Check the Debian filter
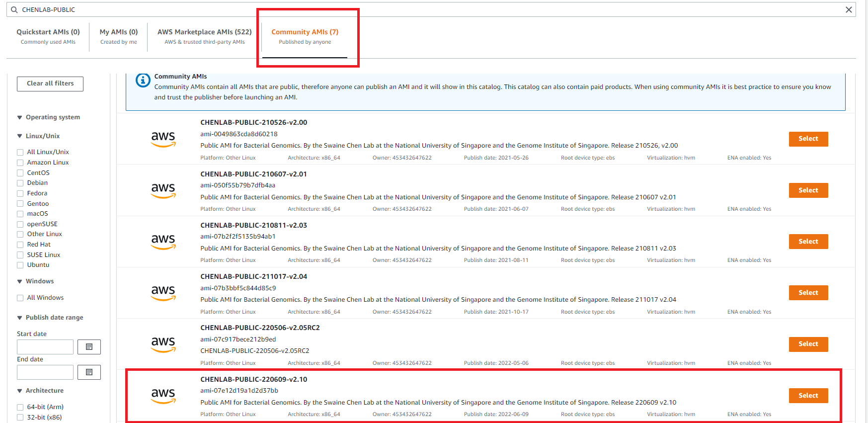868x423 pixels. click(x=20, y=183)
